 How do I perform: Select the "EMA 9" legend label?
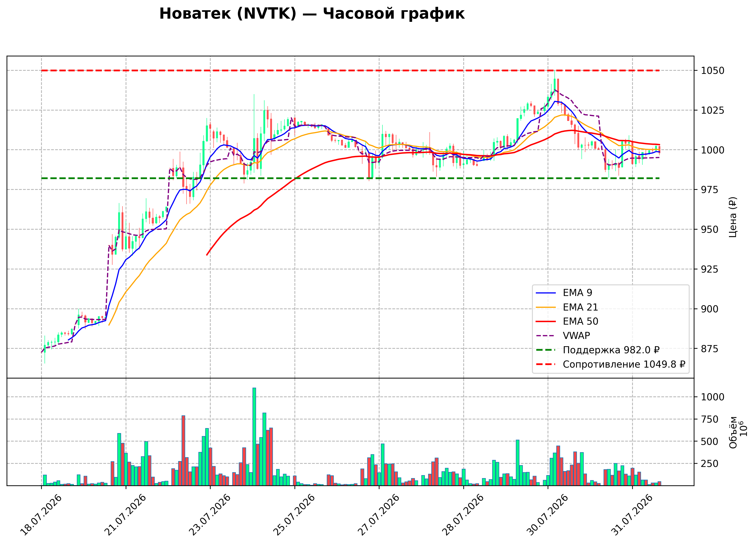[577, 293]
